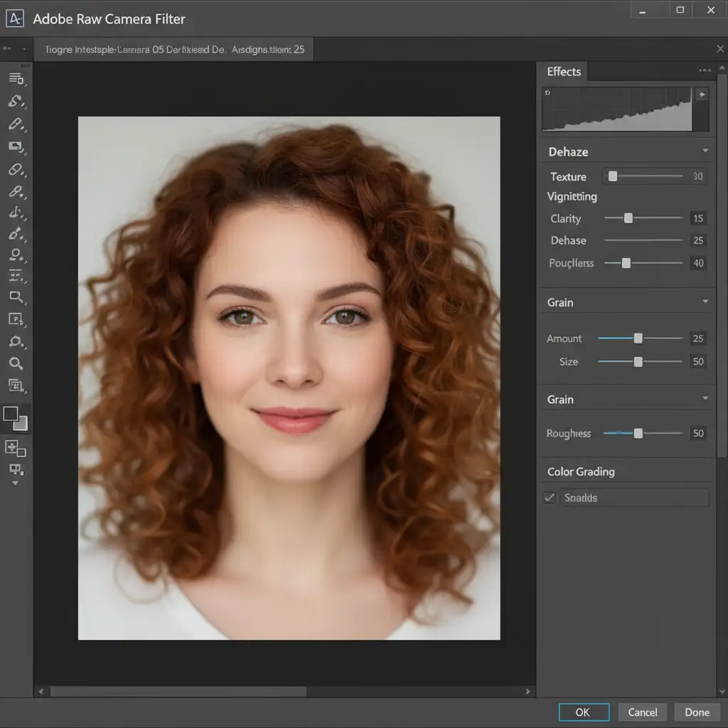This screenshot has height=728, width=728.
Task: Click the photo image icon in left toolbar
Action: 16,146
